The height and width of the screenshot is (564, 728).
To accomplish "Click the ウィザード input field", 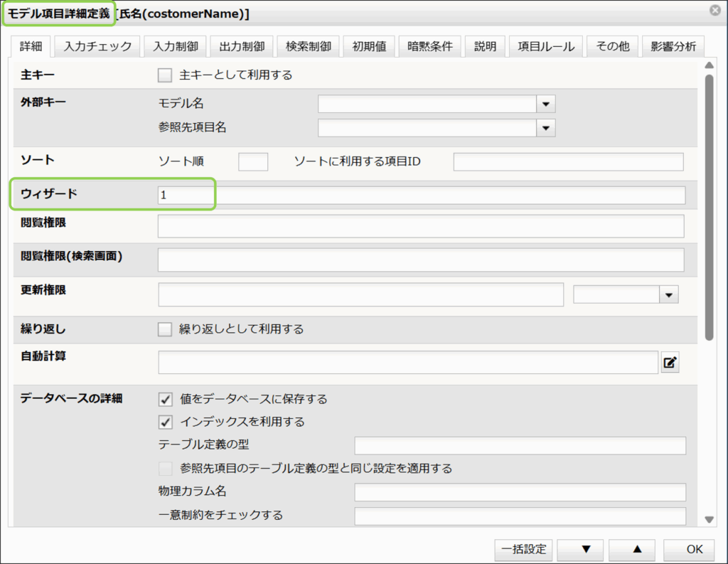I will (421, 195).
